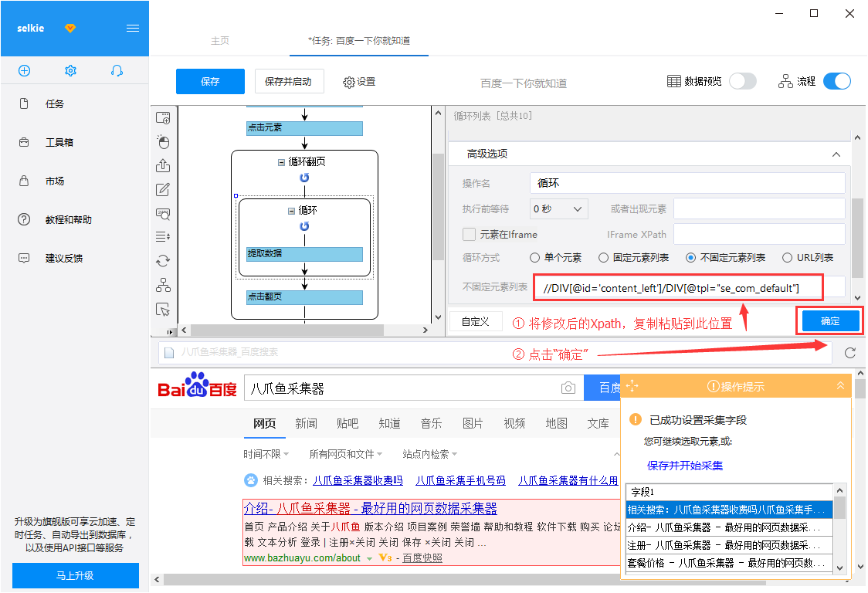Open the 所有网页和文件 dropdown
This screenshot has height=593, width=868.
[346, 454]
